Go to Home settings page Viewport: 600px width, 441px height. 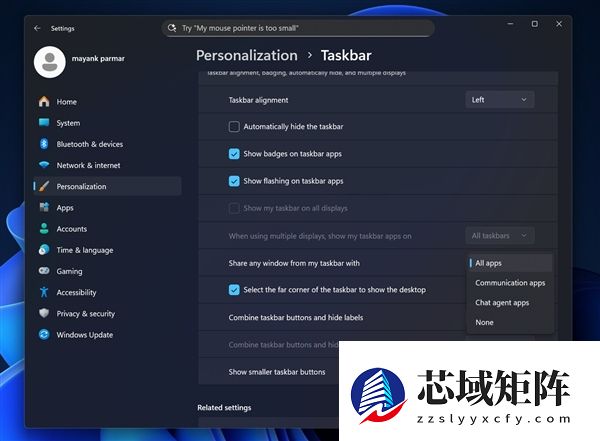[x=107, y=101]
